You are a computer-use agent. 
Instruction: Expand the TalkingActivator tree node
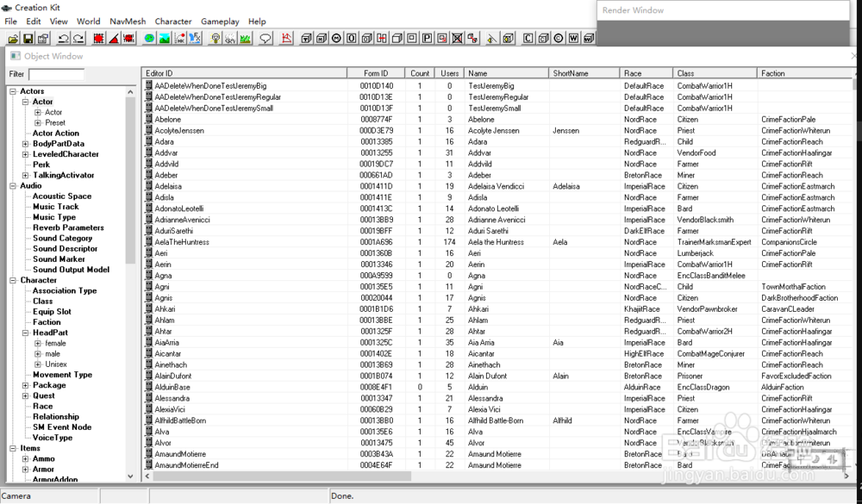[25, 175]
